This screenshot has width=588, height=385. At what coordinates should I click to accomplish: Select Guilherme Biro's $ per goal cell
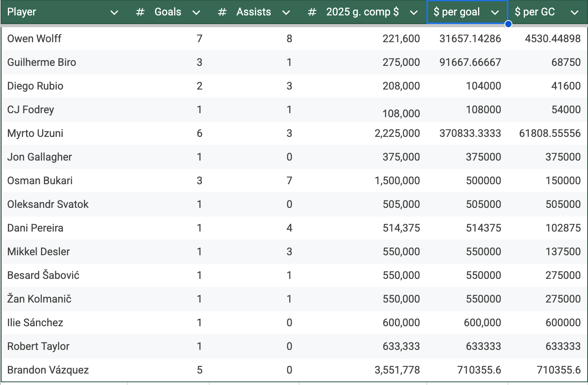470,62
